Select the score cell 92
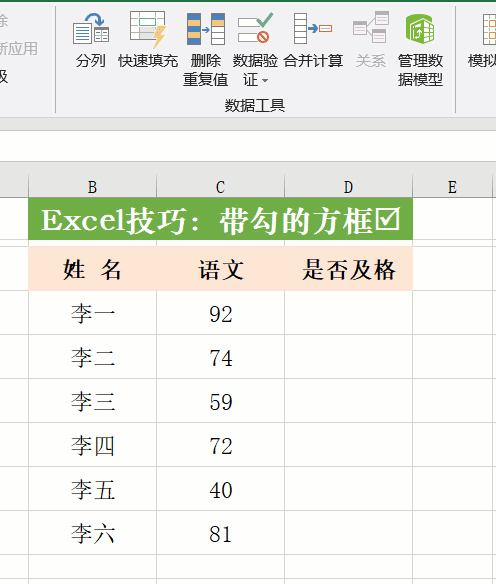 click(x=220, y=313)
